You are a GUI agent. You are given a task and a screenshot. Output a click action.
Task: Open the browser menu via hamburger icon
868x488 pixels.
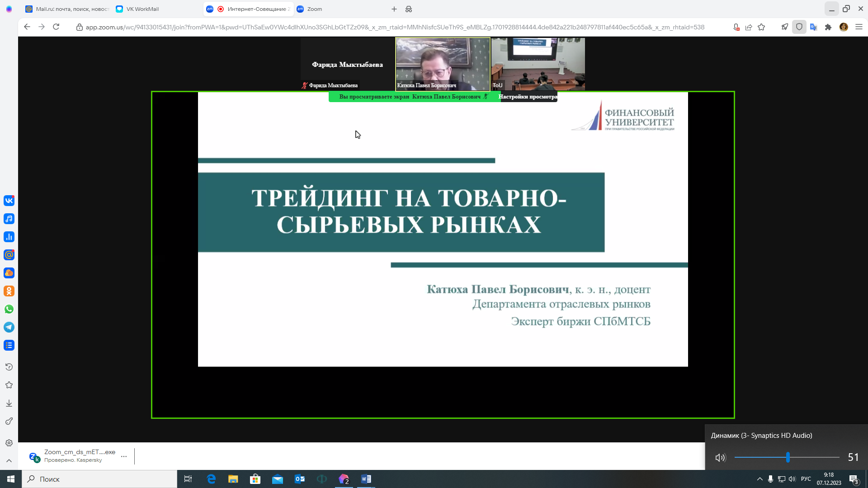[x=859, y=27]
